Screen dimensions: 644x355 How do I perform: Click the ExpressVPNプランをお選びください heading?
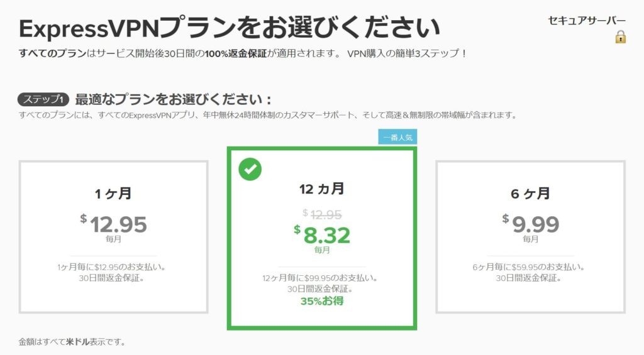(229, 28)
